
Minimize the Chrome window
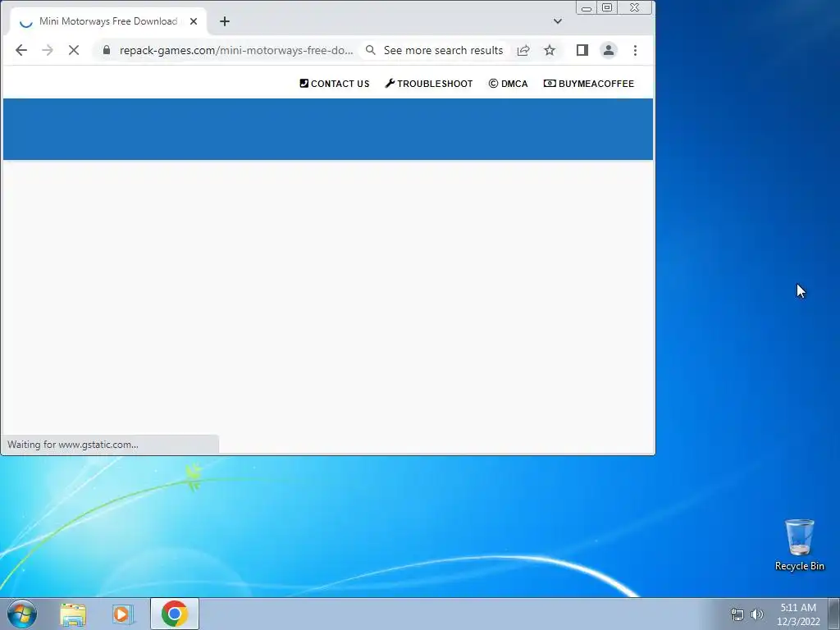[x=586, y=8]
